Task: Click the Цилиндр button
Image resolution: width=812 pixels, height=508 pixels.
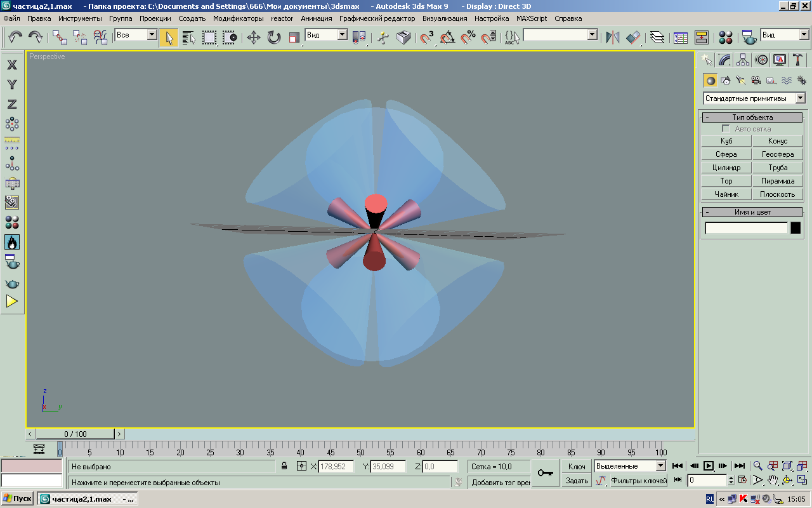Action: point(726,168)
